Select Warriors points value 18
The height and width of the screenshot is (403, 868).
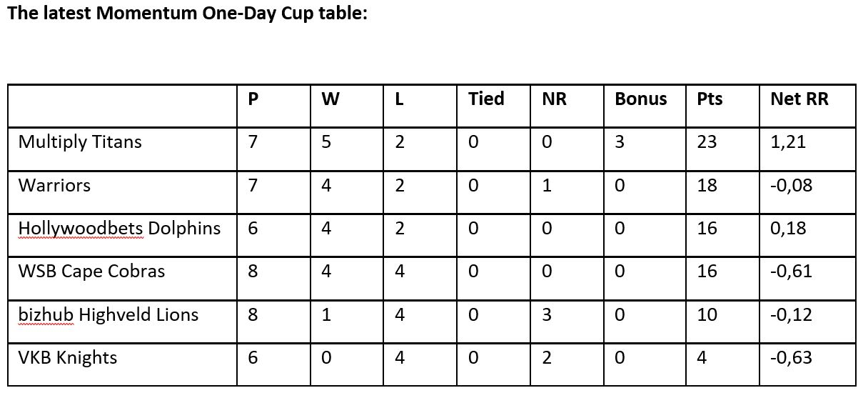tap(707, 186)
